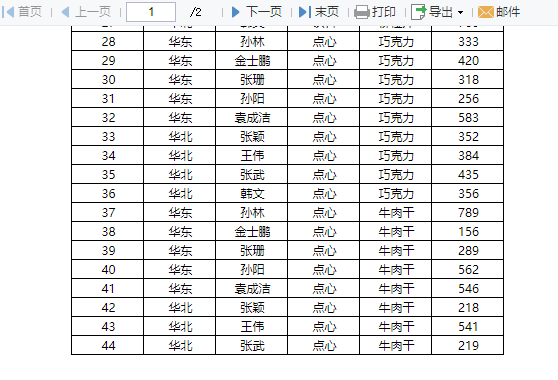Click value cell 420
Viewport: 558px width, 380px height.
point(467,60)
